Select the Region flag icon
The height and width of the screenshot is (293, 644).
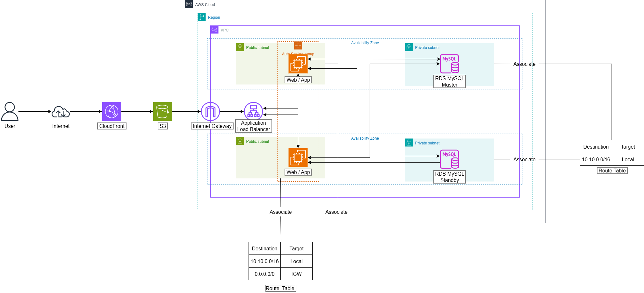202,17
